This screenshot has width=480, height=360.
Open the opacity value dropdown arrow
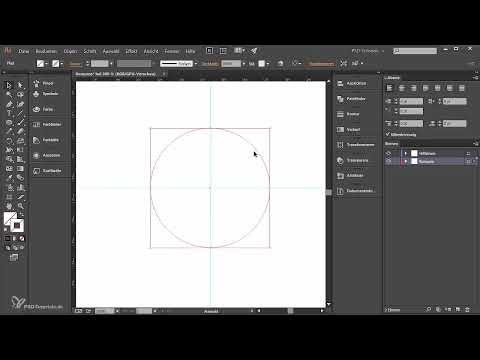244,64
